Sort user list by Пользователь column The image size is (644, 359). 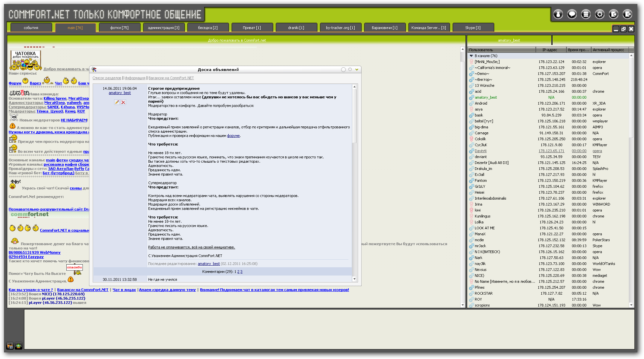[x=501, y=50]
